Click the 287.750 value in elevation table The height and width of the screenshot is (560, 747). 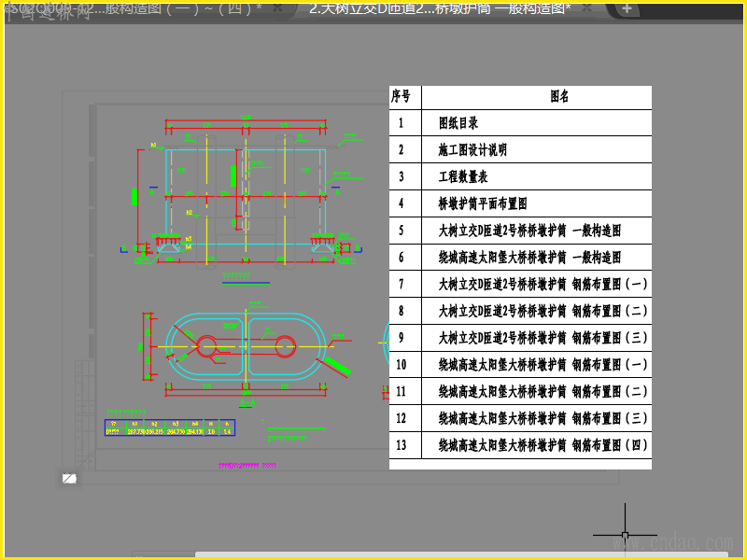(x=134, y=431)
